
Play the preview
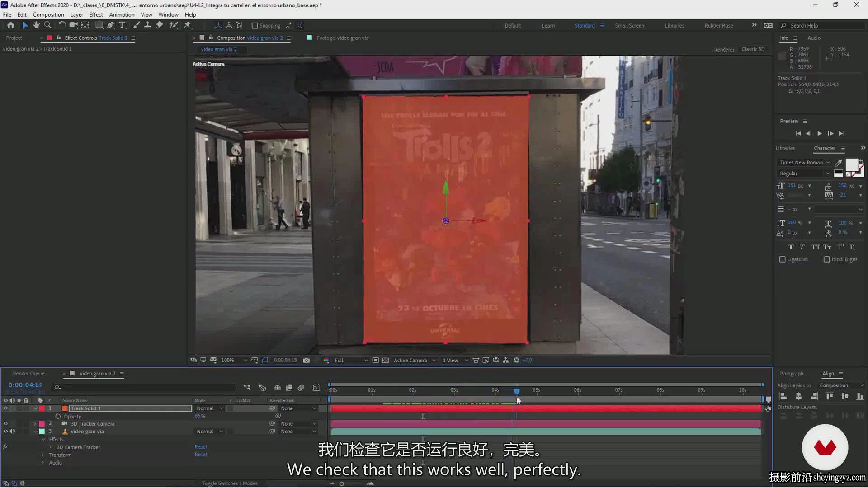(819, 133)
